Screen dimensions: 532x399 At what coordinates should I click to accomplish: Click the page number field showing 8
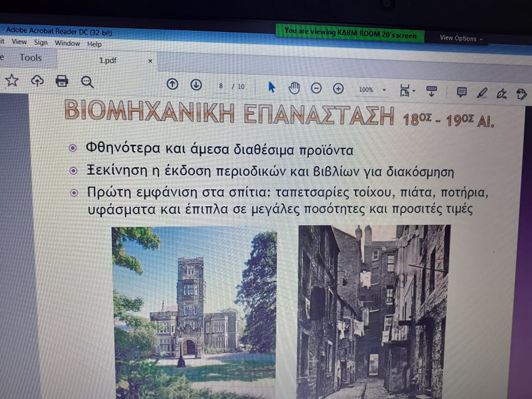[x=221, y=86]
